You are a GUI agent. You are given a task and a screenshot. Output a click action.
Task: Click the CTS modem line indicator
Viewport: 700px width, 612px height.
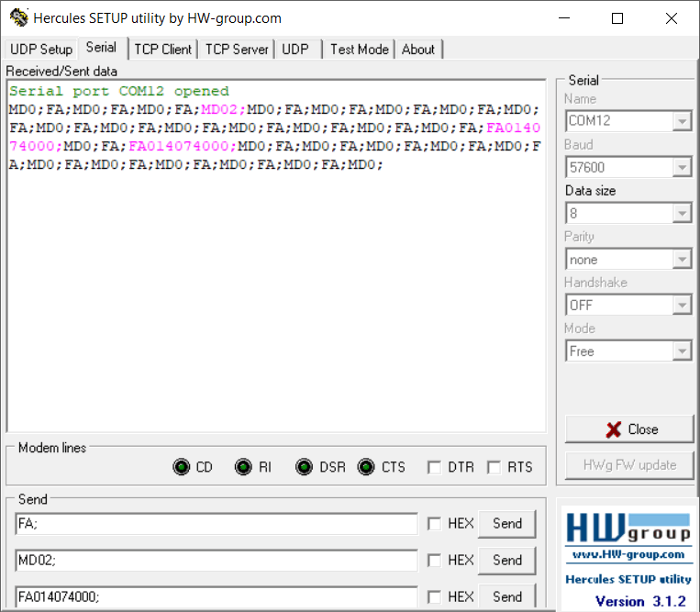click(x=366, y=467)
